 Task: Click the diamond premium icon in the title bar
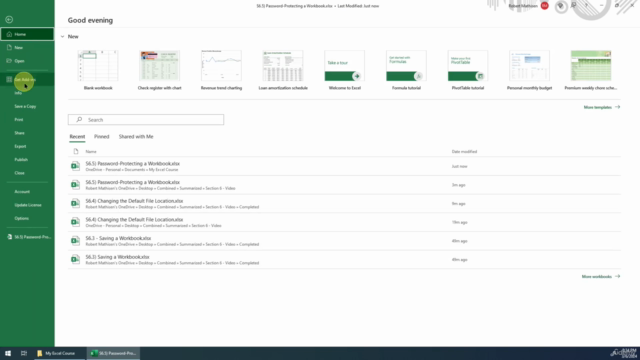(x=560, y=6)
